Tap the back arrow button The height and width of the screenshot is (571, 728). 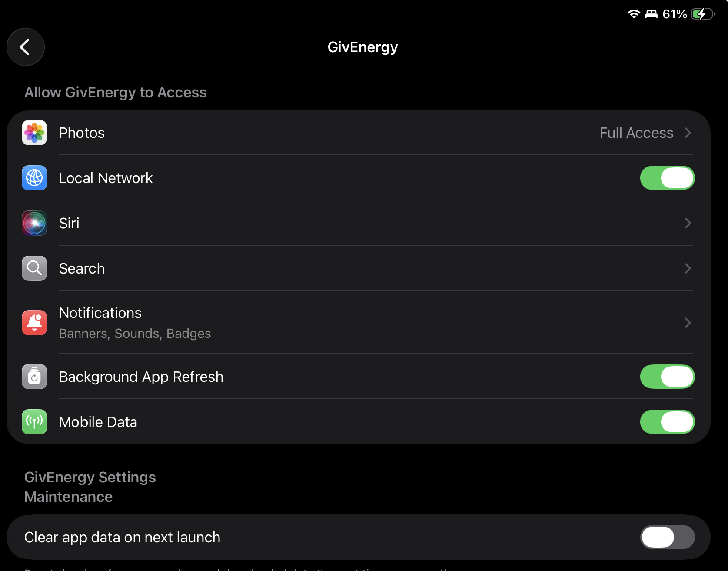(25, 47)
